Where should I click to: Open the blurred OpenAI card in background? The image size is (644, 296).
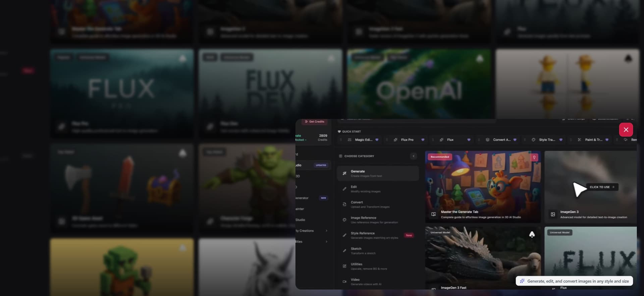click(x=419, y=84)
